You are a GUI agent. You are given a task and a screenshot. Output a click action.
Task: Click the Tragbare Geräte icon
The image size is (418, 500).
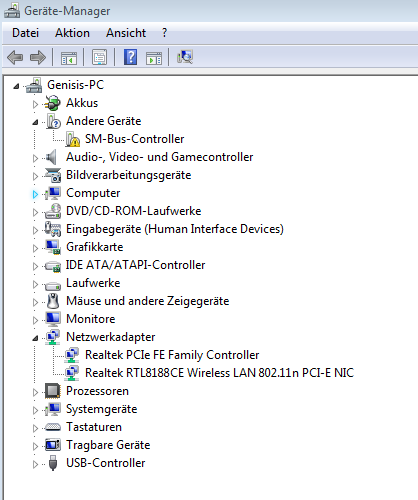[53, 445]
